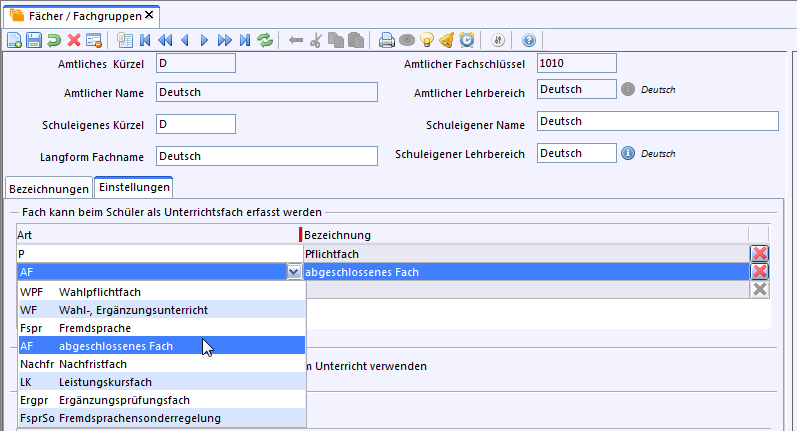This screenshot has height=431, width=797.
Task: Collapse the Art dropdown arrow next to AF
Action: [x=293, y=272]
